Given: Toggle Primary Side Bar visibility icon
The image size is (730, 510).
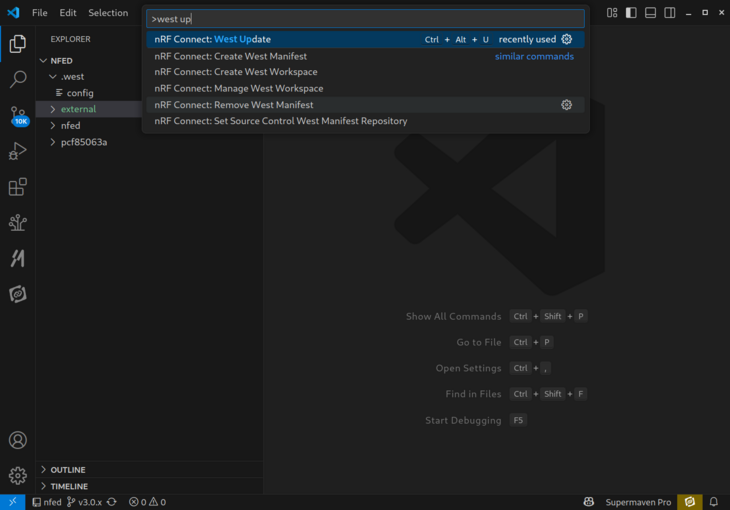Looking at the screenshot, I should pos(631,13).
